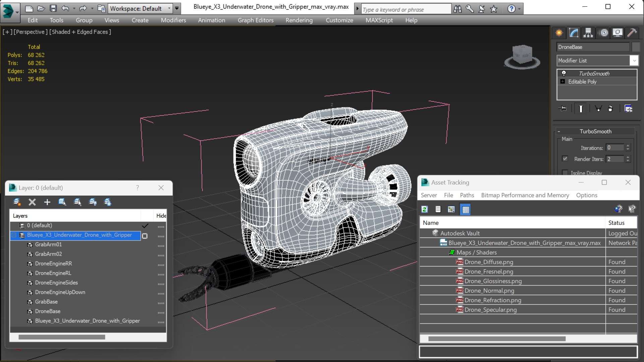Click the Pin Stack icon
The image size is (644, 362).
pos(563,108)
